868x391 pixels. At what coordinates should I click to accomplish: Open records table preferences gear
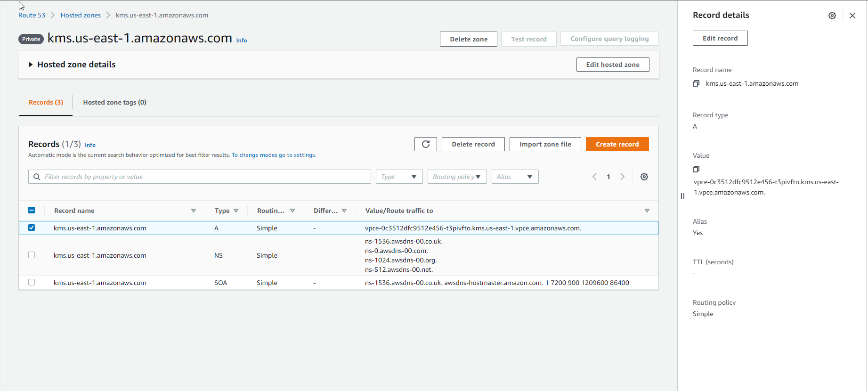[x=644, y=177]
